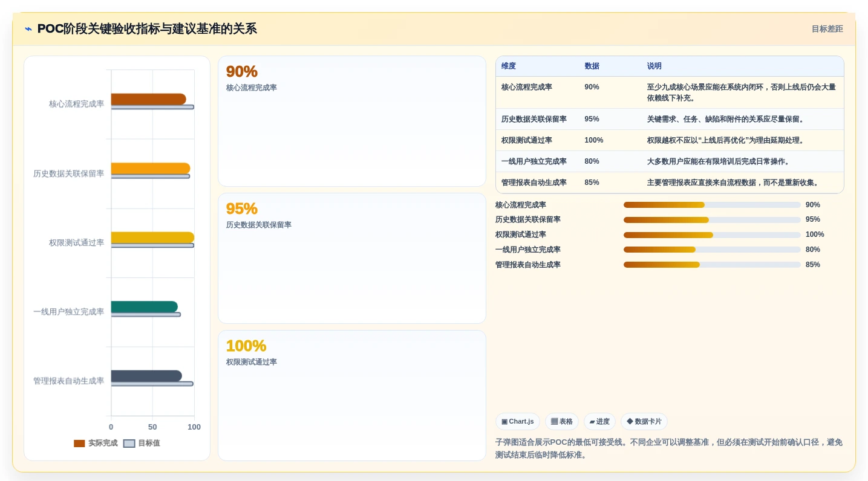This screenshot has width=868, height=481.
Task: Click the 表格 tag chip
Action: [561, 422]
